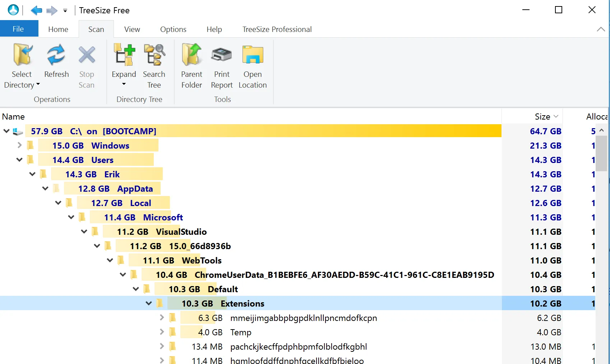The height and width of the screenshot is (364, 610).
Task: Click the C:\ drive icon
Action: (x=18, y=132)
